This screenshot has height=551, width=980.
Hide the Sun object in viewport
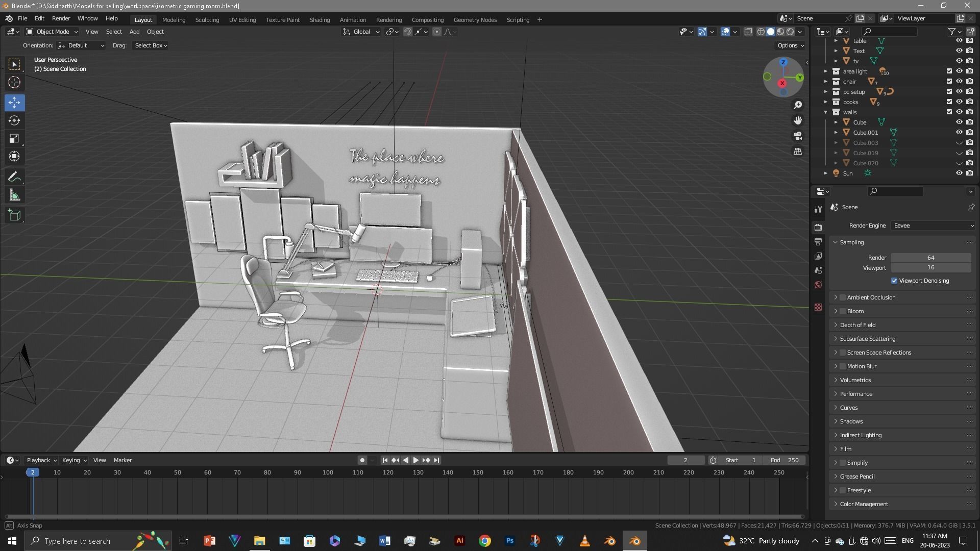coord(959,173)
